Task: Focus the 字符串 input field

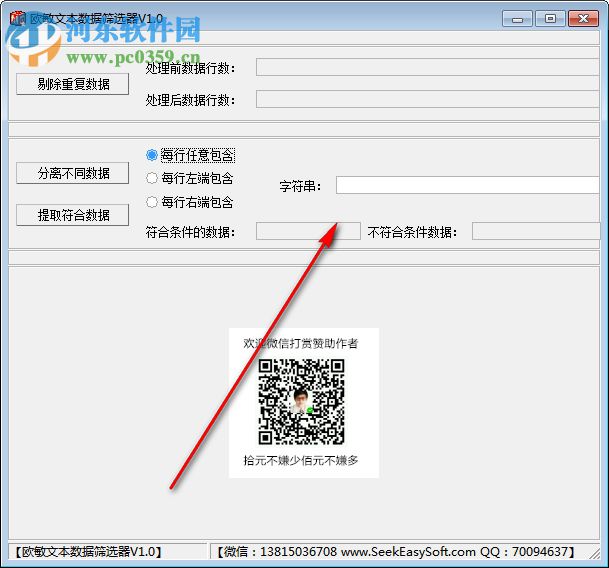Action: [x=468, y=185]
